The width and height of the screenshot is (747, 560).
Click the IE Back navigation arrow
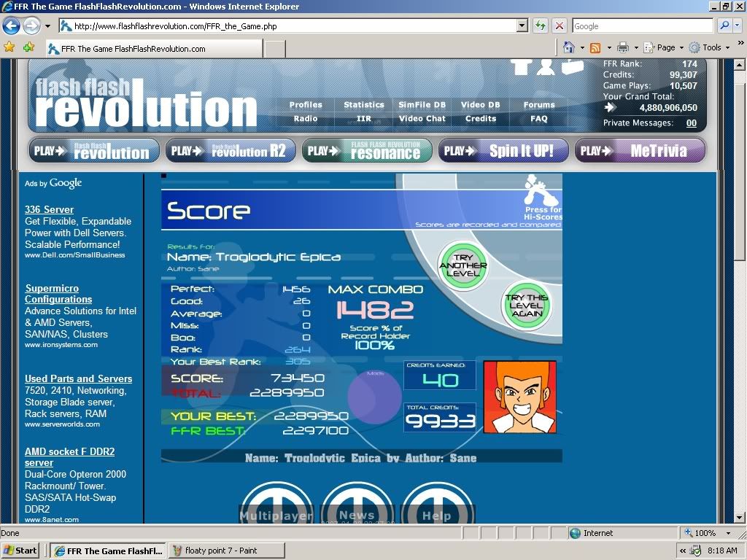11,26
